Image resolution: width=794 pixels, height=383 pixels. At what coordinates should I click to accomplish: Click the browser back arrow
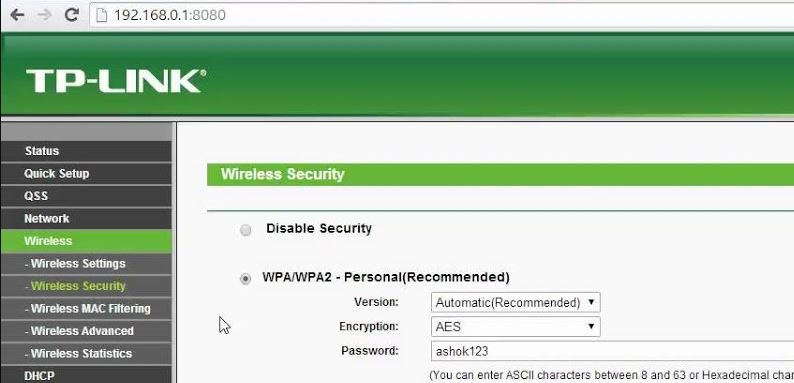click(x=18, y=15)
